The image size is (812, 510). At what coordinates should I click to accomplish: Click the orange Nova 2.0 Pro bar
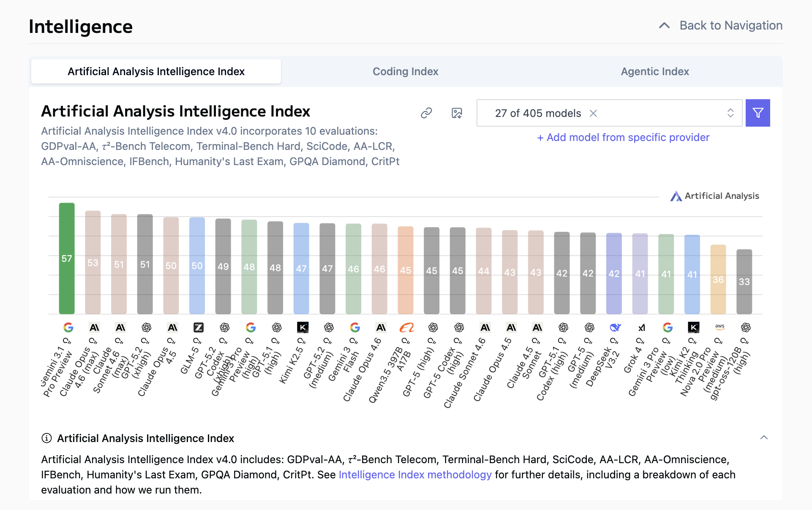(718, 279)
